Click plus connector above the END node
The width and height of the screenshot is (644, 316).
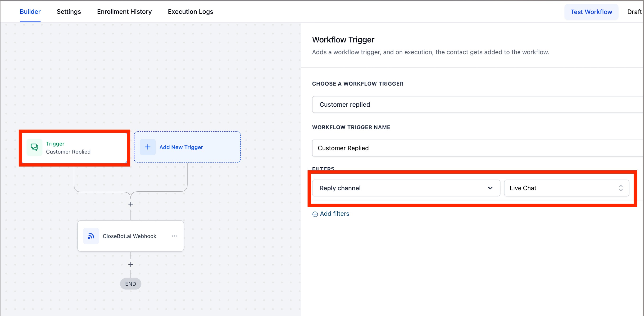coord(131,265)
